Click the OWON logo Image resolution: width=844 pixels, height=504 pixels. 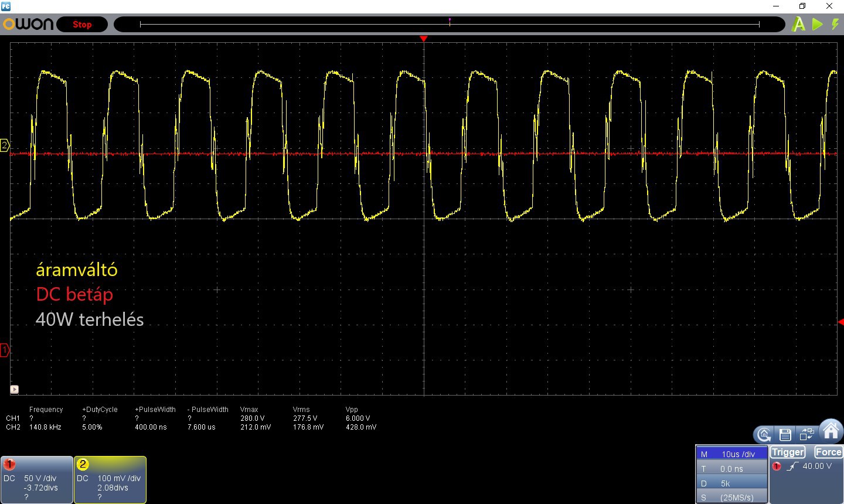point(28,24)
